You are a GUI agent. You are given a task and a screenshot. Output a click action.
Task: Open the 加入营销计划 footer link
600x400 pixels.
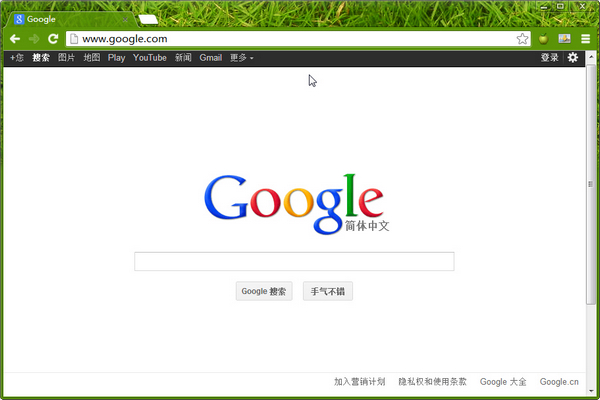pos(360,382)
